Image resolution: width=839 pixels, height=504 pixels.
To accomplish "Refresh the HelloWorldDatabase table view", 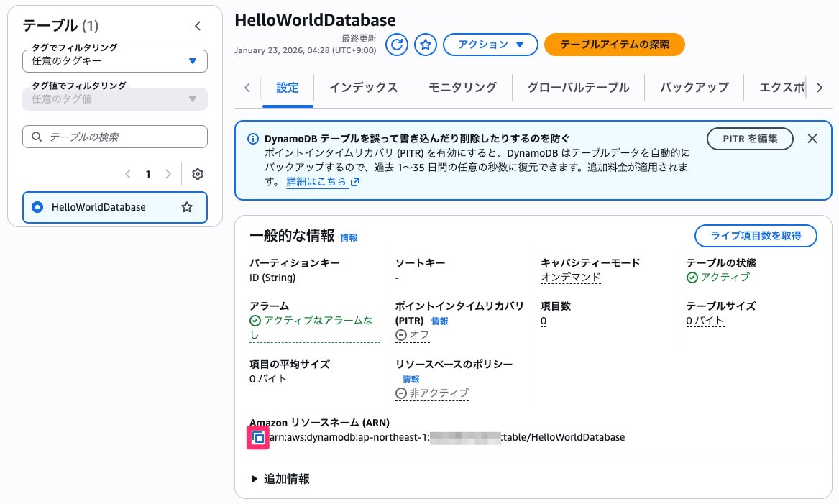I will pyautogui.click(x=397, y=45).
